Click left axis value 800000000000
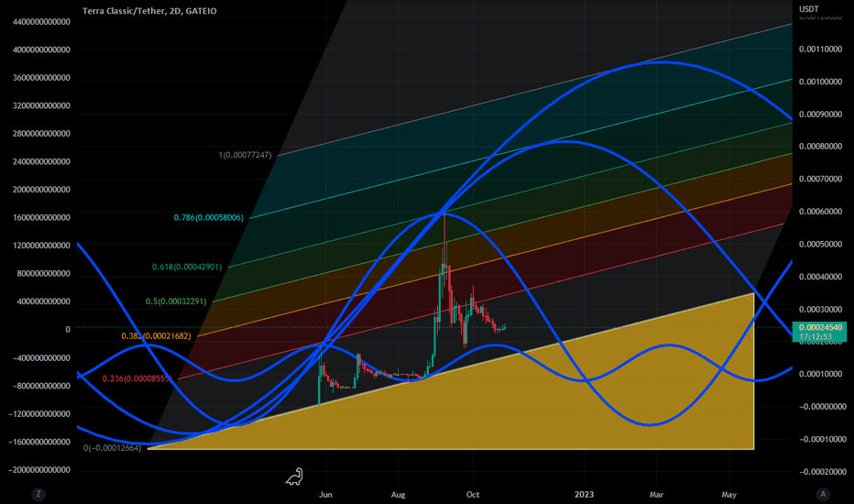This screenshot has width=854, height=504. point(44,273)
